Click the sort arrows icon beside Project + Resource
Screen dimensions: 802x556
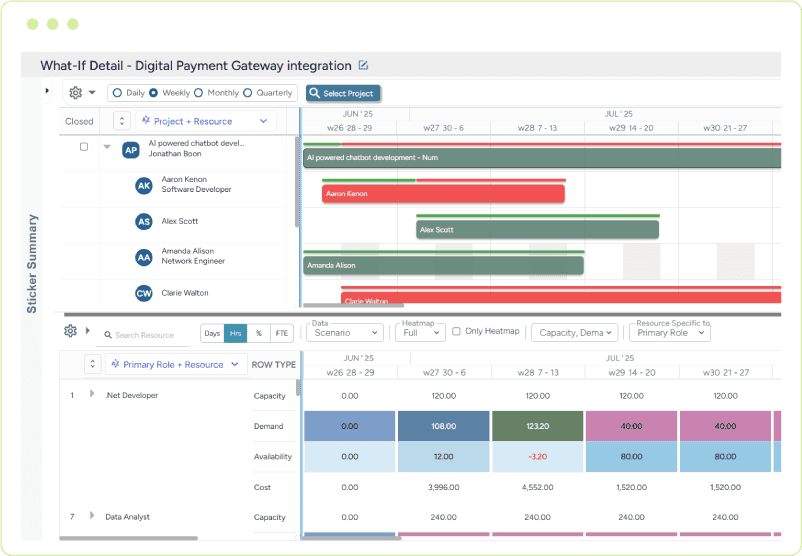(x=122, y=121)
